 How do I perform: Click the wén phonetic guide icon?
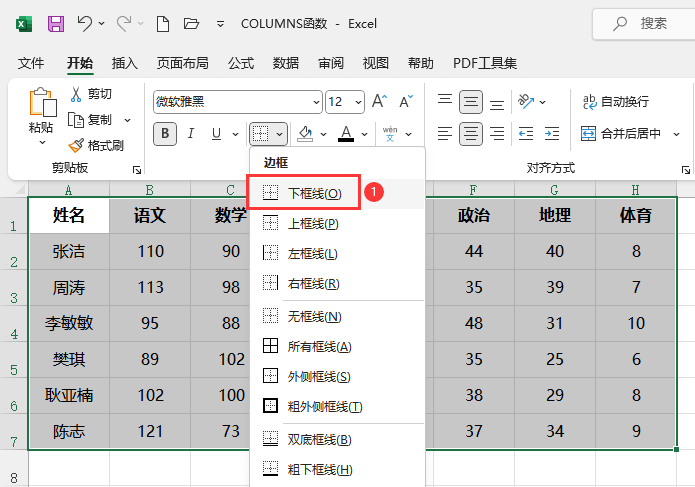[x=390, y=133]
